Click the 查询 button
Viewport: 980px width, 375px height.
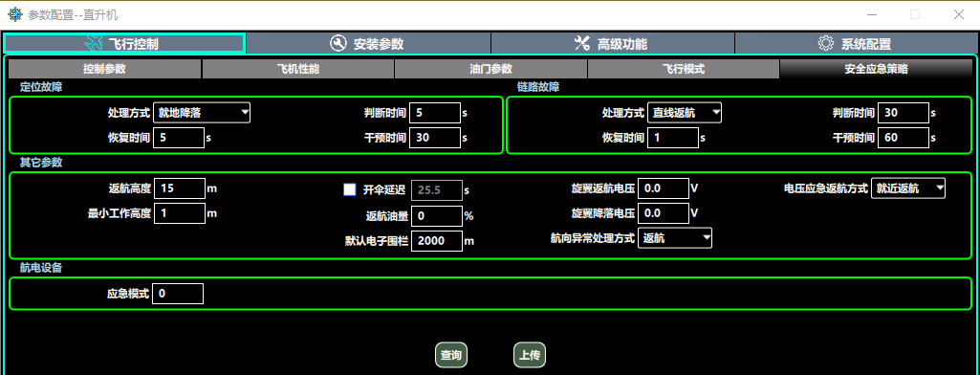click(x=451, y=355)
